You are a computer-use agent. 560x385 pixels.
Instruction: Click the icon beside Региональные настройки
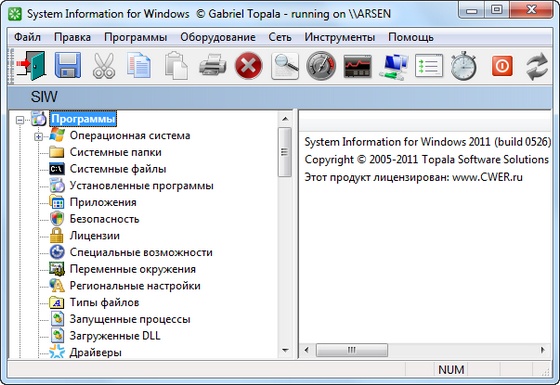click(x=57, y=285)
